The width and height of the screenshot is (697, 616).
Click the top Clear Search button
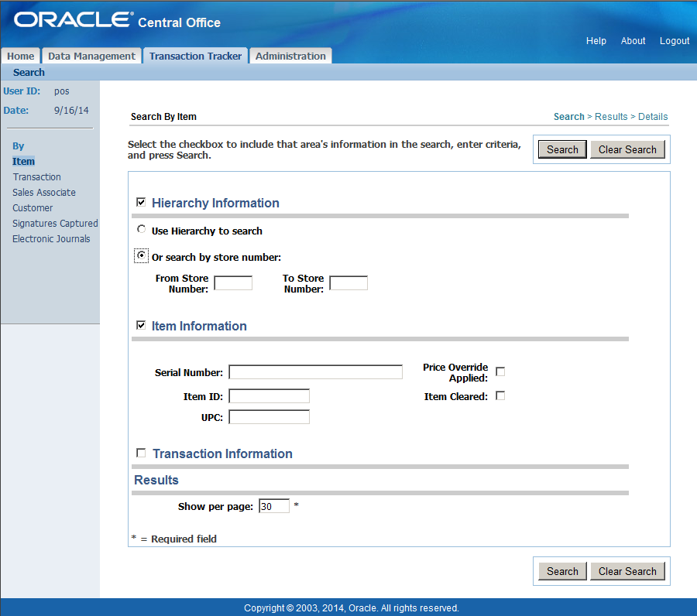tap(627, 149)
